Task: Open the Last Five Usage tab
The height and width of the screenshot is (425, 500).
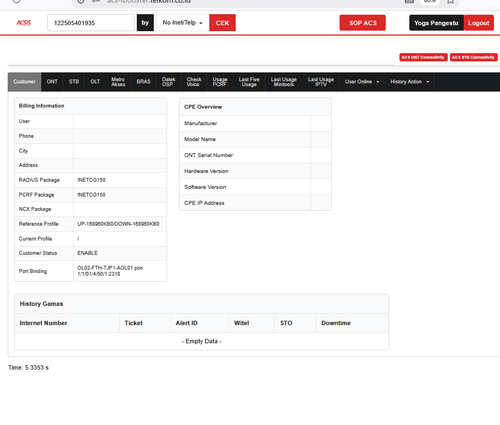Action: point(249,82)
